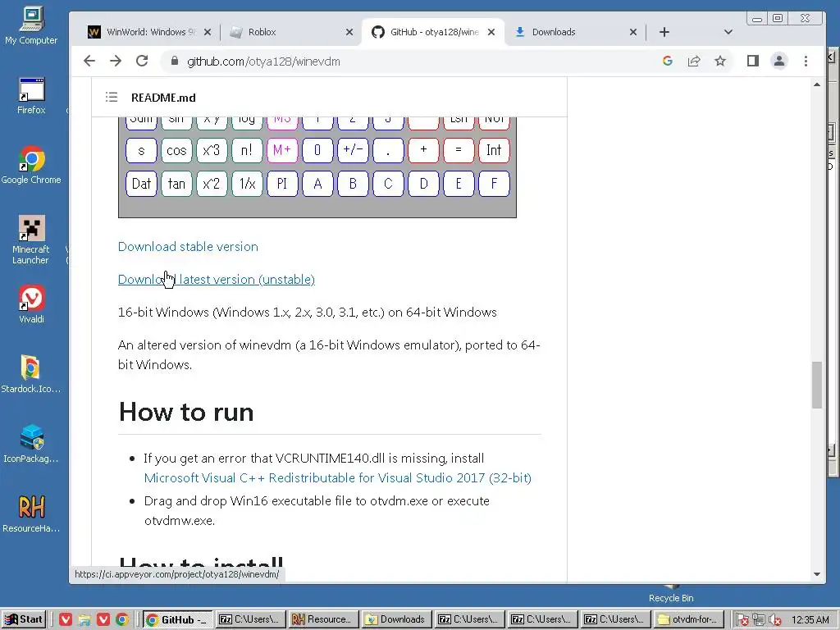Click the calculator screenshot image
Viewport: 840px width, 630px height.
pyautogui.click(x=317, y=167)
